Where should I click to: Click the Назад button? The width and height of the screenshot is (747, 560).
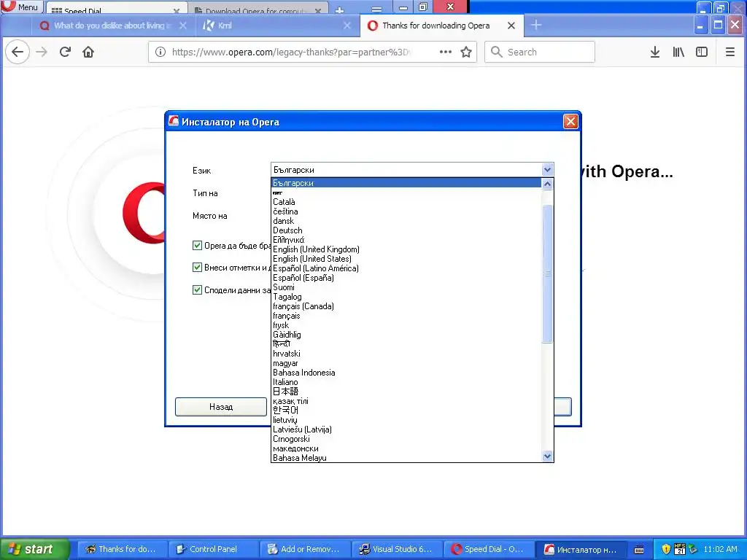pos(221,407)
